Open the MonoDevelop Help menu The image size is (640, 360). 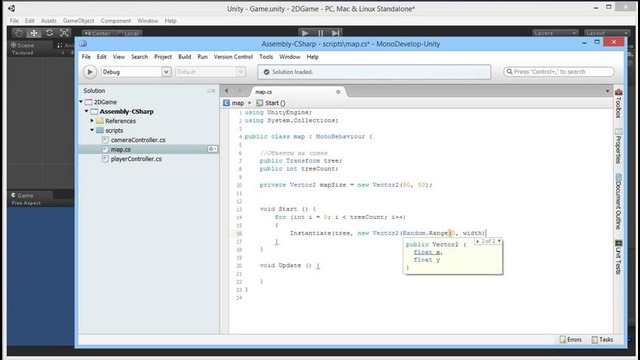click(x=312, y=57)
